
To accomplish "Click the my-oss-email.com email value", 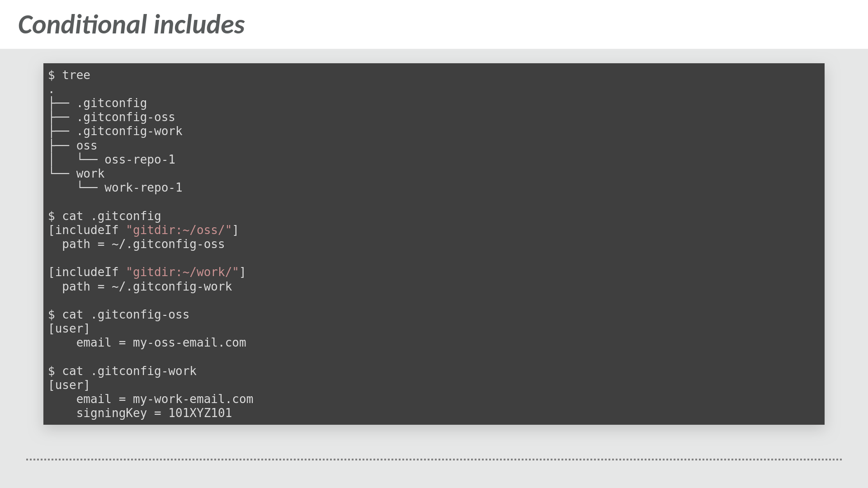I will pyautogui.click(x=189, y=343).
